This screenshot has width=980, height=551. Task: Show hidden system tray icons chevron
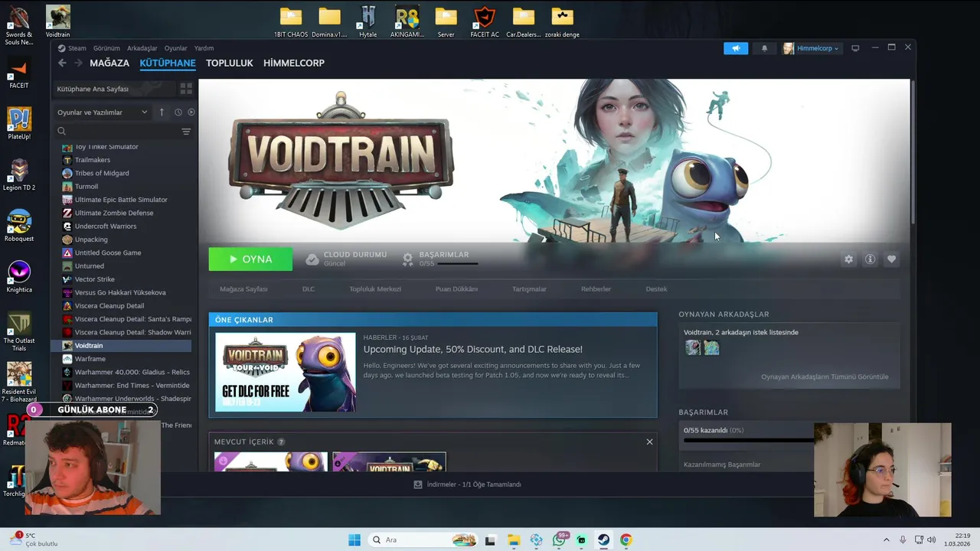[887, 540]
